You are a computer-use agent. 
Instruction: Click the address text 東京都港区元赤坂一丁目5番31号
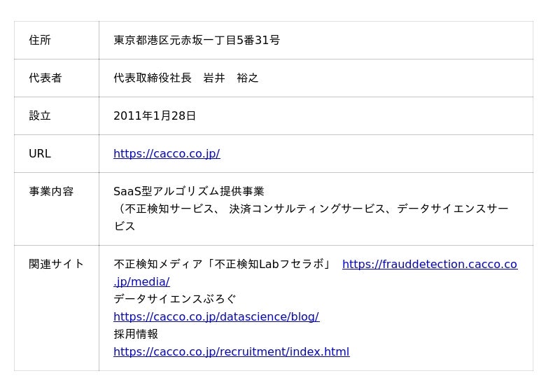tap(197, 41)
